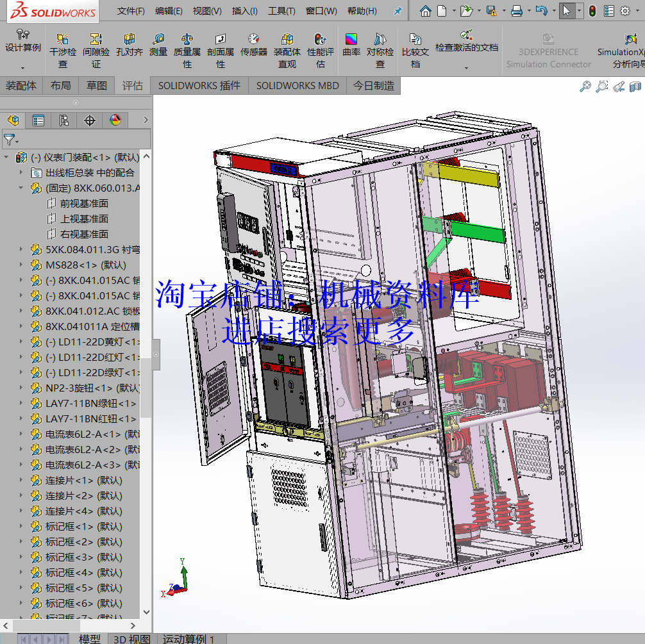Open the 插入(I) menu
This screenshot has height=644, width=645.
(244, 10)
